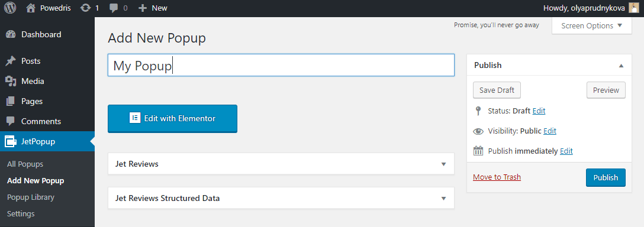Click Powedris site name in admin bar
This screenshot has height=227, width=644.
pyautogui.click(x=56, y=8)
